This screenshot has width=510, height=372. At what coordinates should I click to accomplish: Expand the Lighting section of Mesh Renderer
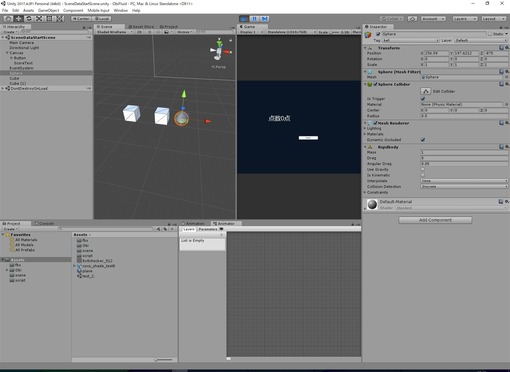pyautogui.click(x=365, y=128)
